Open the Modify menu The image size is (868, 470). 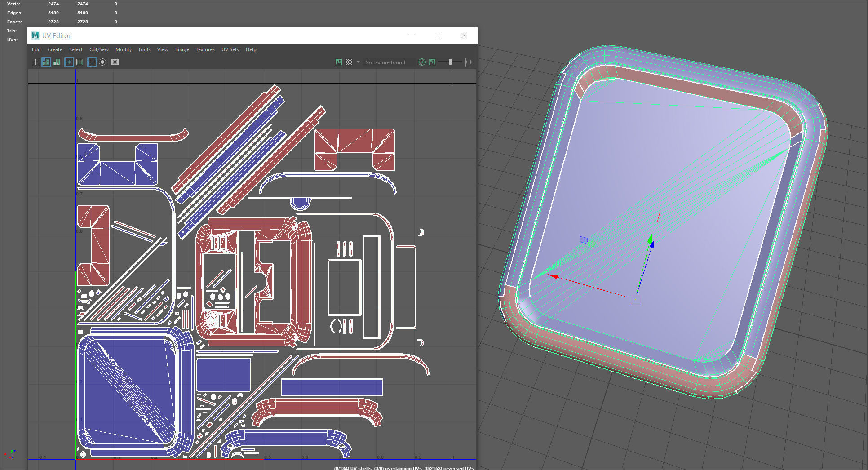(x=124, y=49)
